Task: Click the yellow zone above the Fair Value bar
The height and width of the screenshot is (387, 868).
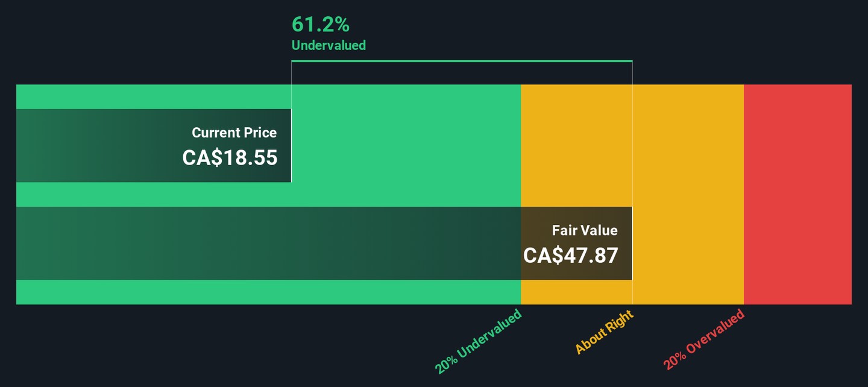Action: click(576, 145)
